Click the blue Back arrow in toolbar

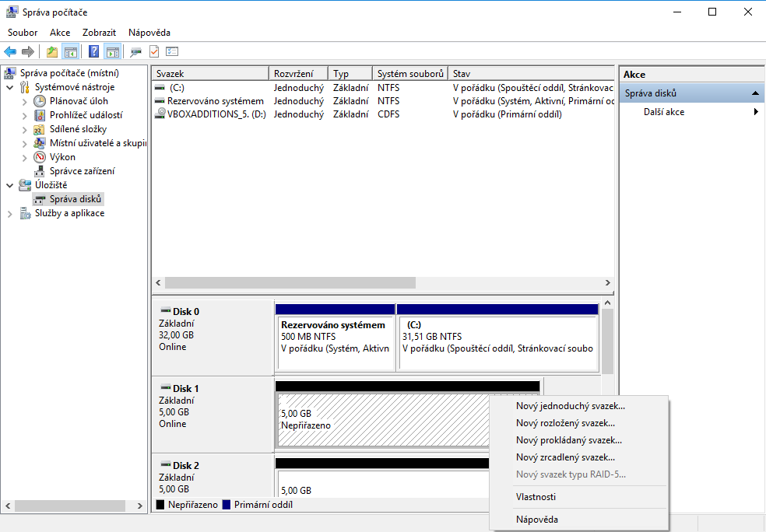(x=10, y=52)
